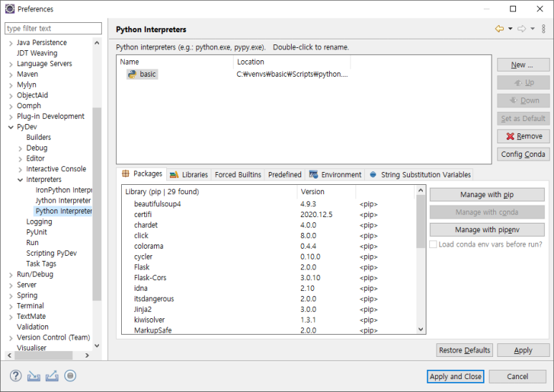Click Restore Defaults button
The height and width of the screenshot is (392, 554).
[464, 350]
